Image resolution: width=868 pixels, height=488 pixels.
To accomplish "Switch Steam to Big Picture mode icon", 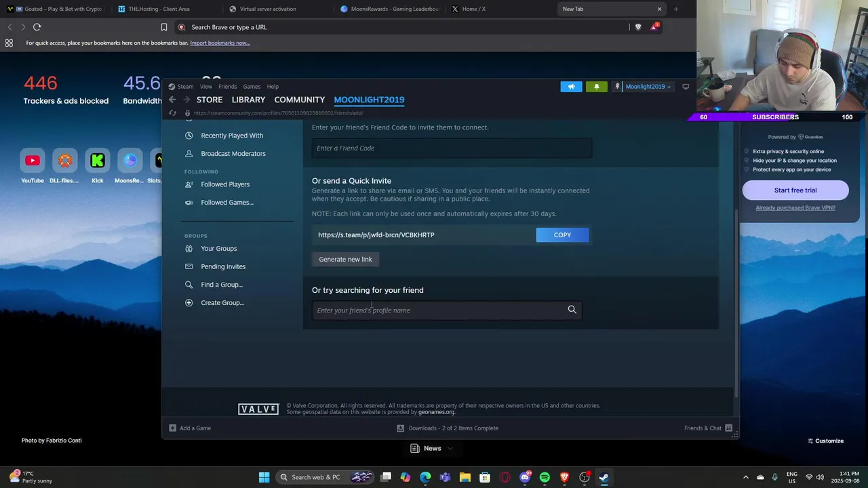I will point(686,87).
